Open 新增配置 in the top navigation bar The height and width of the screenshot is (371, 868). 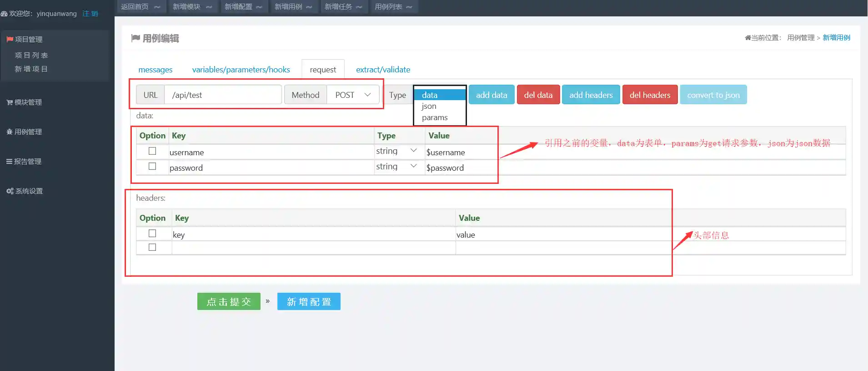243,7
